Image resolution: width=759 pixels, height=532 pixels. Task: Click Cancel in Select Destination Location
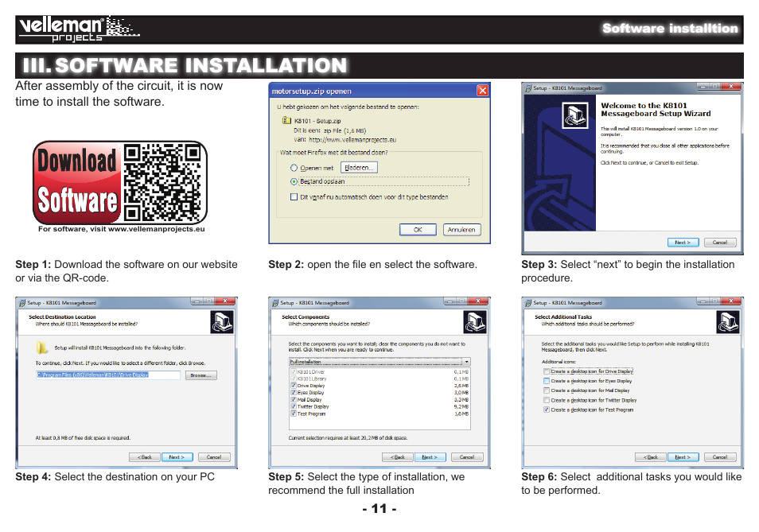tap(214, 457)
